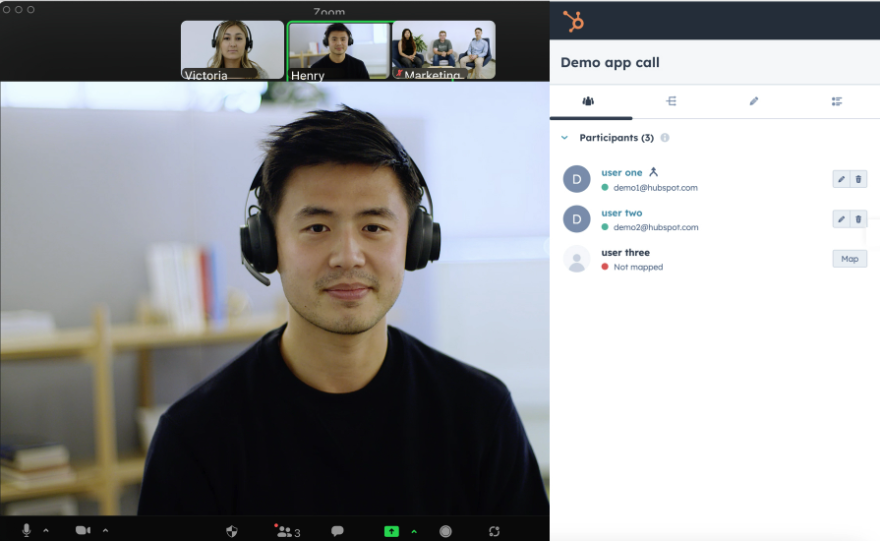The image size is (880, 541).
Task: Click the demo2@hubspot.com email text
Action: click(656, 227)
